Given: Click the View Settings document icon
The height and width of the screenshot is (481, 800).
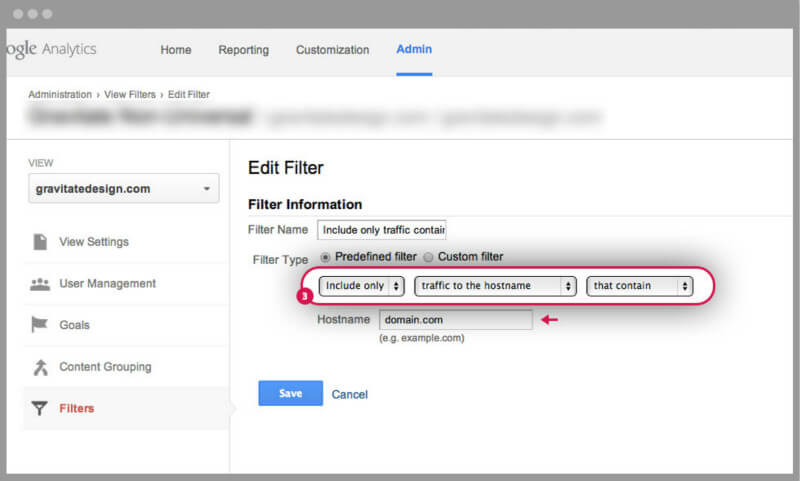Looking at the screenshot, I should point(40,242).
